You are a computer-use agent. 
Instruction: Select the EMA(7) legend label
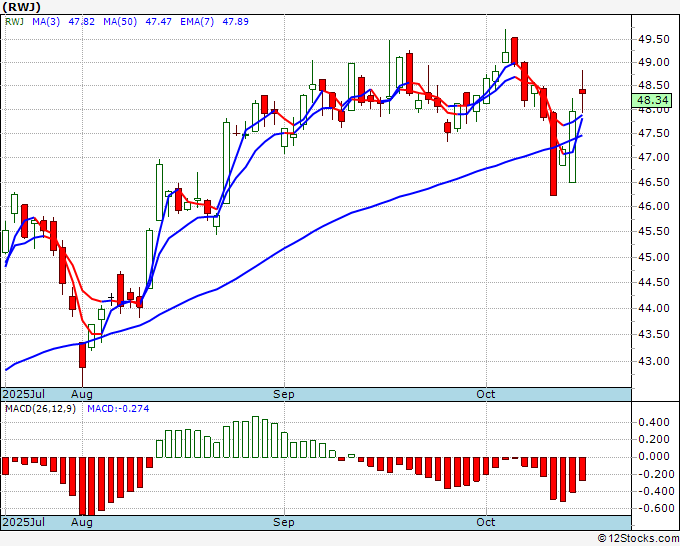[197, 22]
